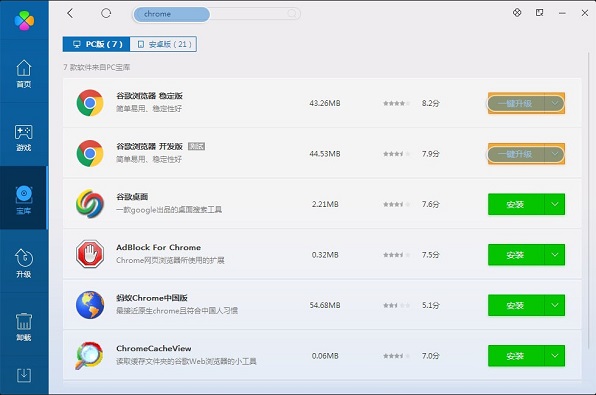Image resolution: width=596 pixels, height=395 pixels.
Task: Click the search magnifier icon
Action: tap(292, 14)
